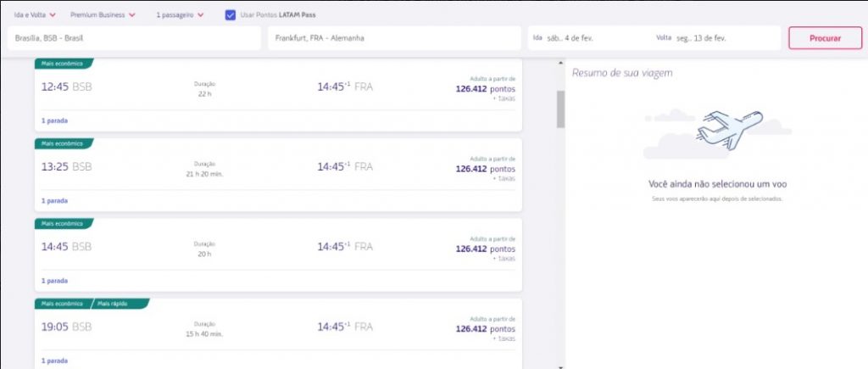This screenshot has width=868, height=369.
Task: Open the 1 passageiro dropdown
Action: [x=180, y=15]
